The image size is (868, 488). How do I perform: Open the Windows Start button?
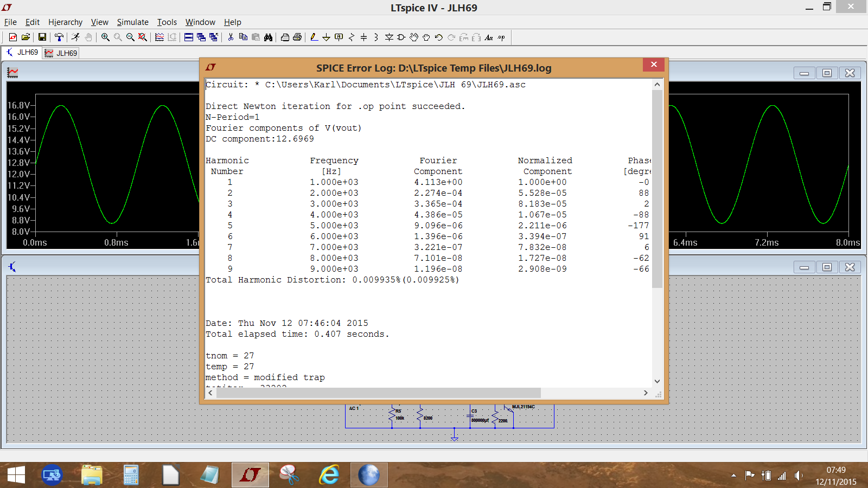(x=16, y=475)
